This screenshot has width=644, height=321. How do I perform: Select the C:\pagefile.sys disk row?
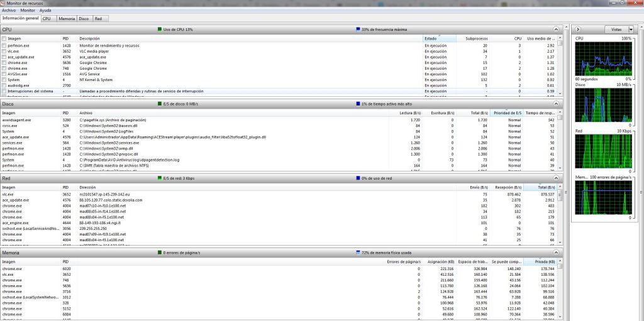[279, 120]
